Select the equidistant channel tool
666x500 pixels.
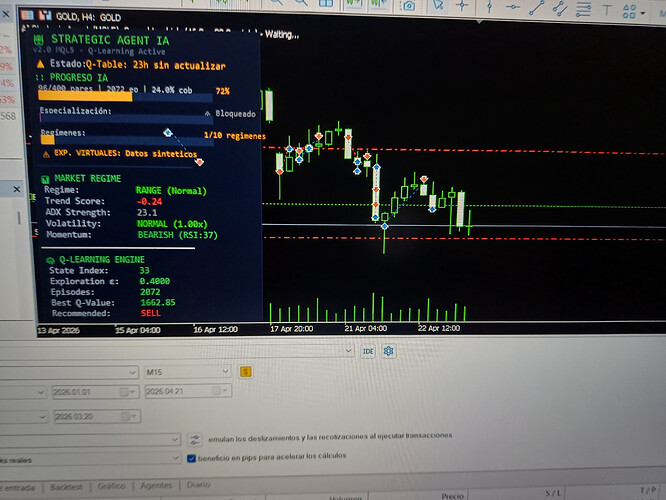coord(560,8)
